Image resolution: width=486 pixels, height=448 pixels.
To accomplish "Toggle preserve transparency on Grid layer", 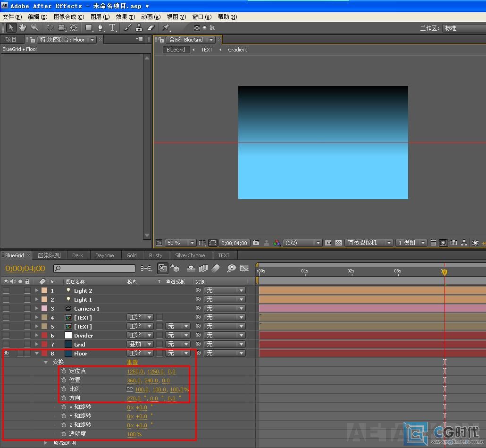I will click(x=159, y=345).
